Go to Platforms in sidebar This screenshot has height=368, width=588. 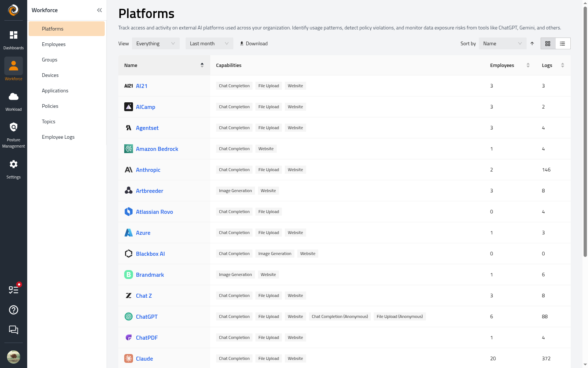[x=67, y=29]
